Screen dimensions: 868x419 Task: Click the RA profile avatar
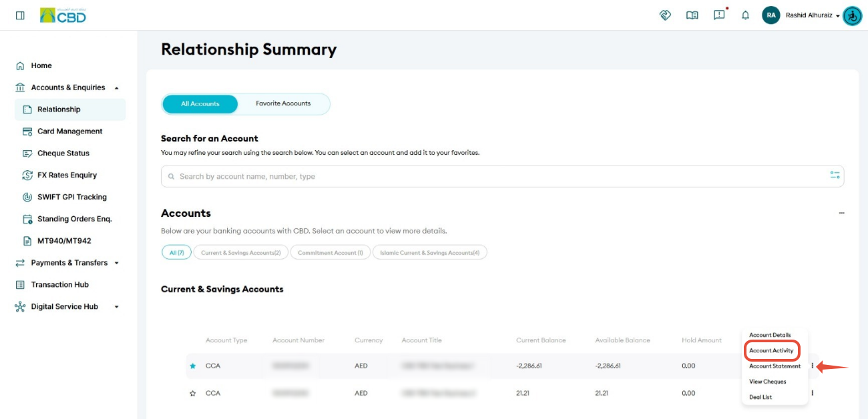(x=771, y=15)
